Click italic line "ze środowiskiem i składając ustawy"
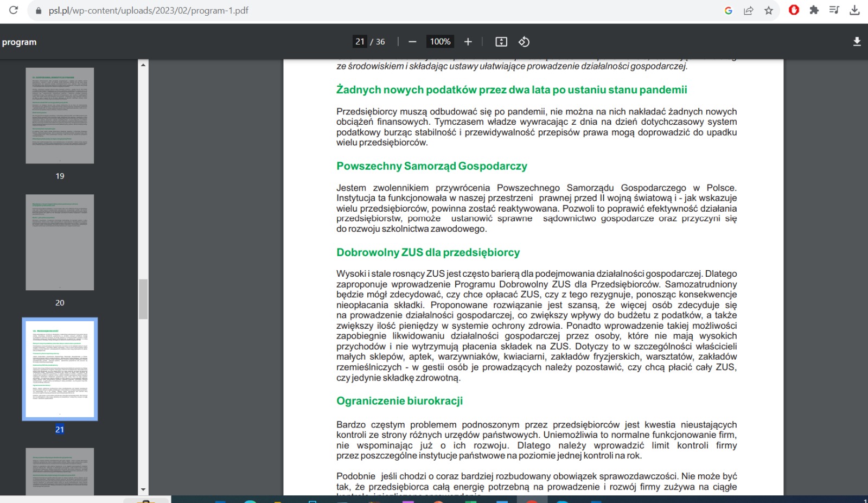 [512, 66]
